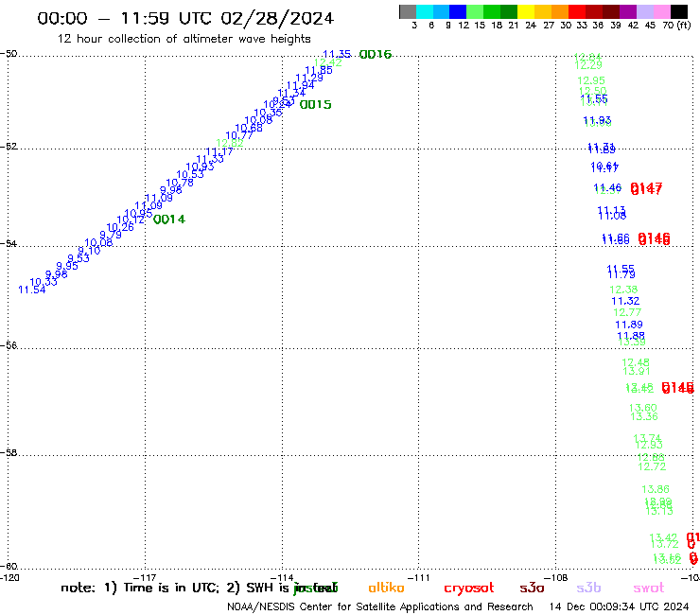Screen dimensions: 700x615
Task: Click the footer 'NOAA/NESDIS Center for Satellite Applications and Research'
Action: [380, 607]
